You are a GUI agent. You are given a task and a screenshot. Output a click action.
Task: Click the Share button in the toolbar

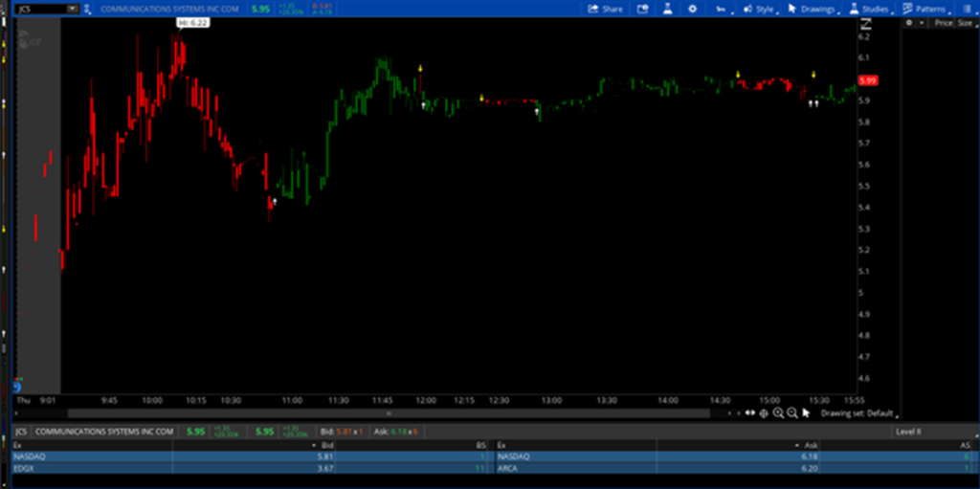pos(605,9)
